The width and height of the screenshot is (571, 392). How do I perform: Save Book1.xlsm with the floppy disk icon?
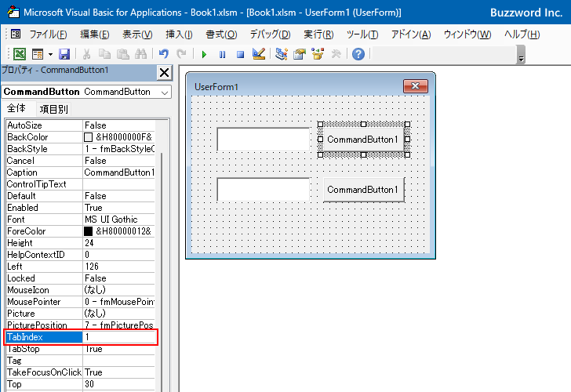[x=64, y=54]
